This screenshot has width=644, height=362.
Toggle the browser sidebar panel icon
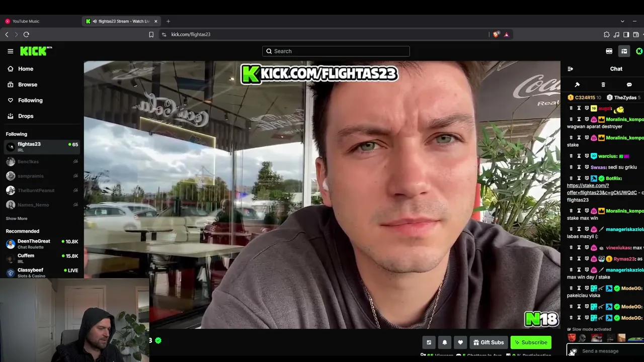pos(626,35)
